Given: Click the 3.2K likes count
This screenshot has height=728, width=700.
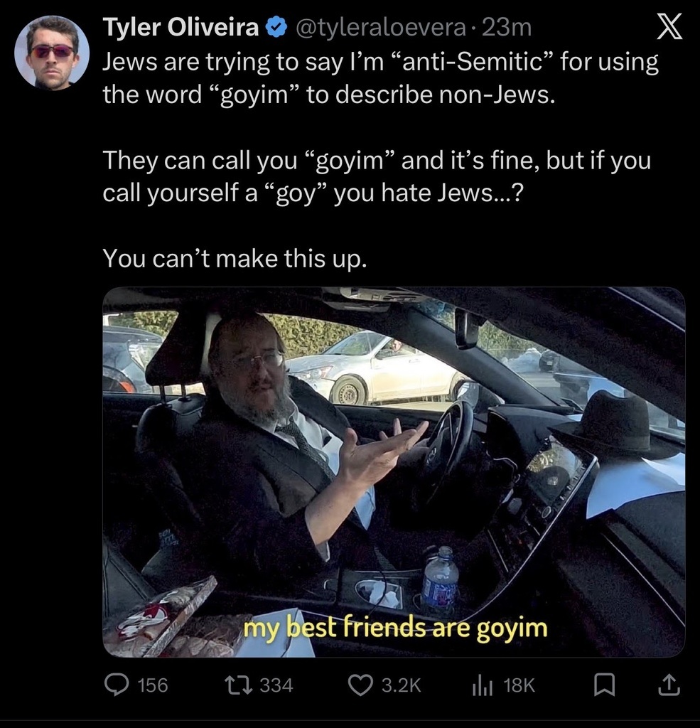Looking at the screenshot, I should (x=401, y=686).
